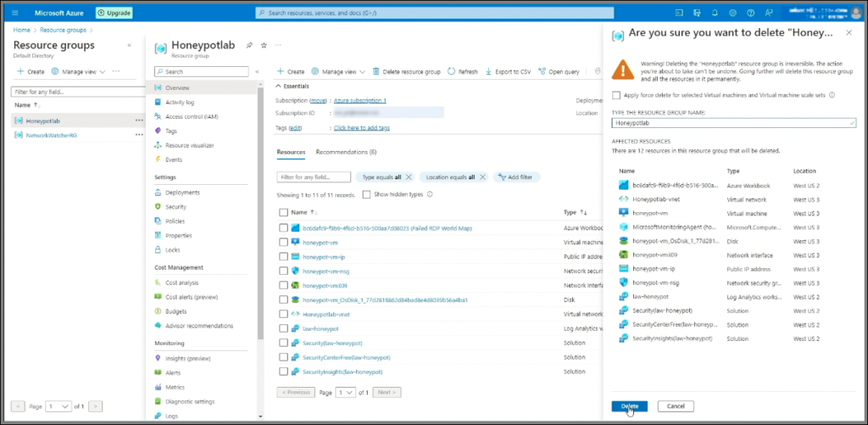The height and width of the screenshot is (425, 868).
Task: Remove the Location equals all filter
Action: 482,177
